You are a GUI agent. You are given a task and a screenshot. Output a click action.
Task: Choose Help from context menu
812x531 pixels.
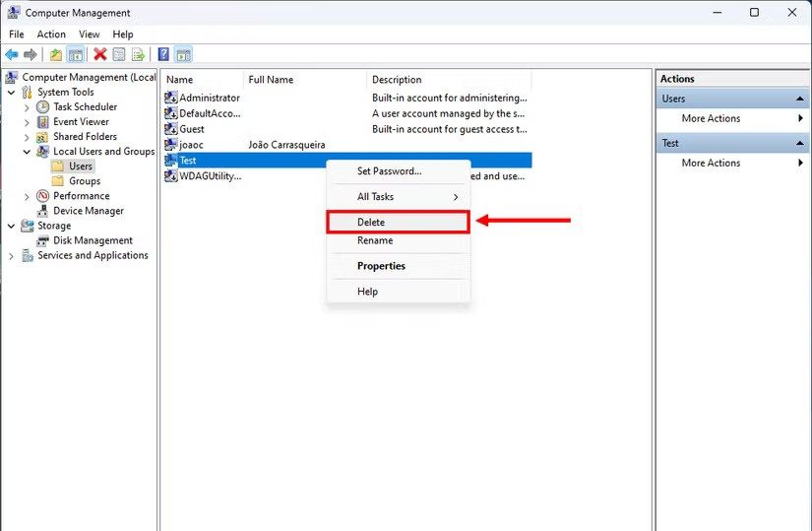point(399,292)
